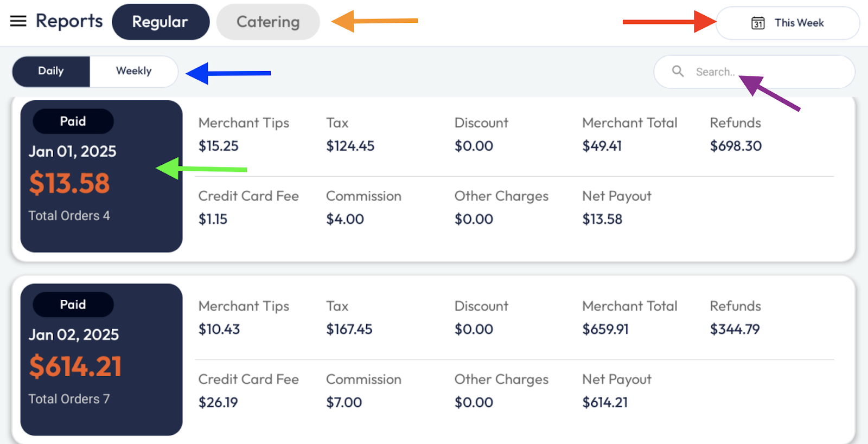868x444 pixels.
Task: Click Total Orders 4 on first card
Action: point(69,216)
